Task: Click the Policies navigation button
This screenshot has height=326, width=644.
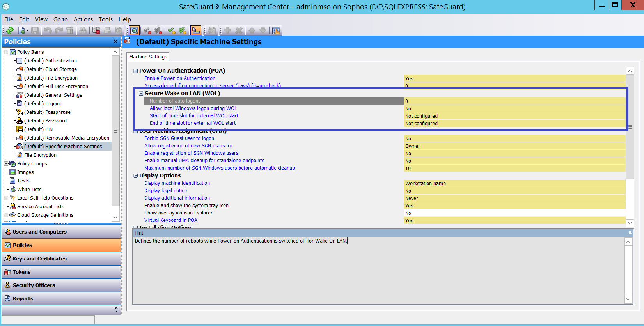Action: (x=61, y=245)
